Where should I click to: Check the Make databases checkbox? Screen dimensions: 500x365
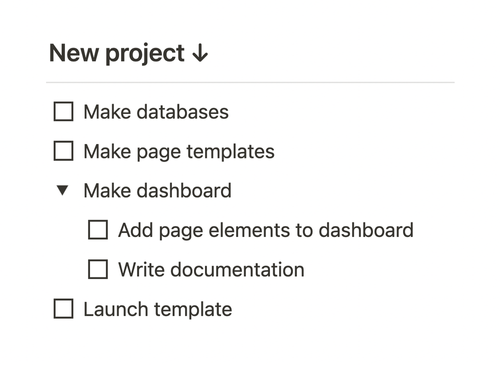click(63, 111)
